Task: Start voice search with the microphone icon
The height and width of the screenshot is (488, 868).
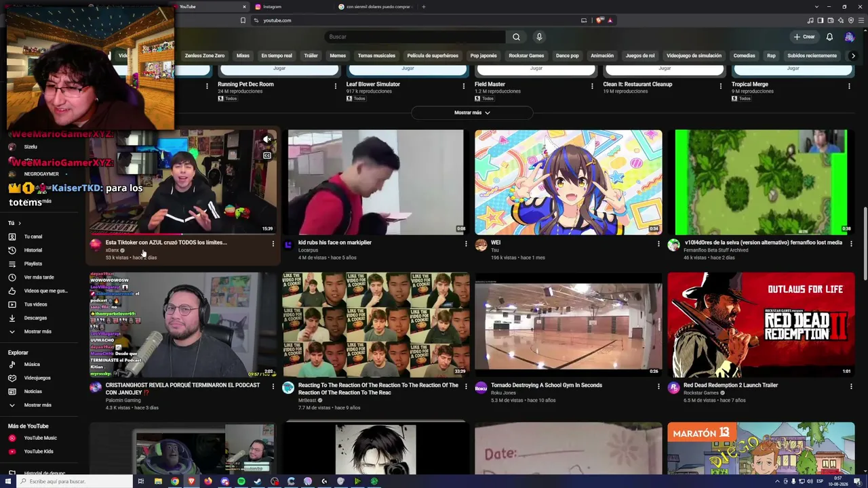Action: (539, 37)
